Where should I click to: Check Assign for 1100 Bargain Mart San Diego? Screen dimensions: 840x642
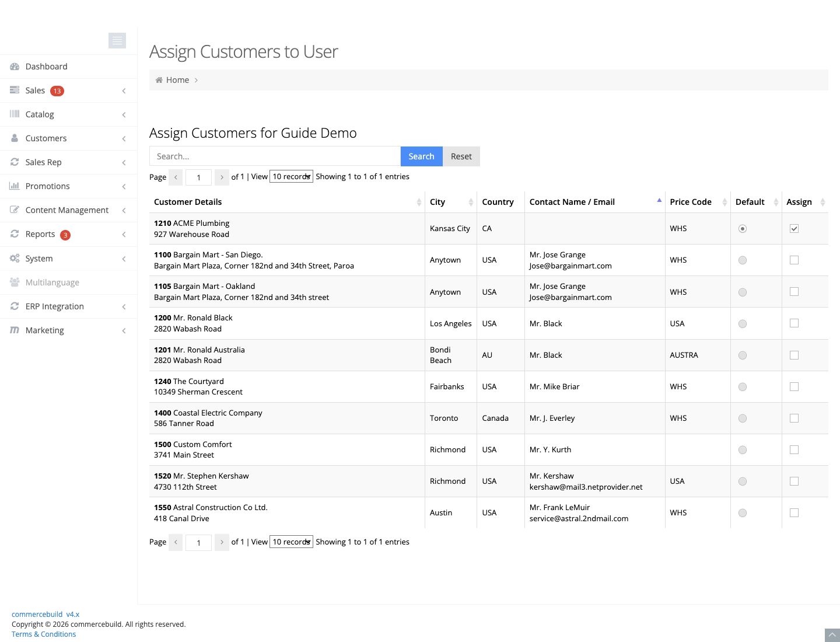[x=794, y=260]
